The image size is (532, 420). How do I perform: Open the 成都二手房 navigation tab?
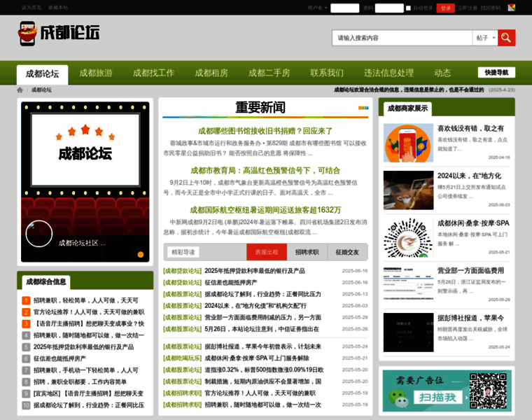[269, 73]
